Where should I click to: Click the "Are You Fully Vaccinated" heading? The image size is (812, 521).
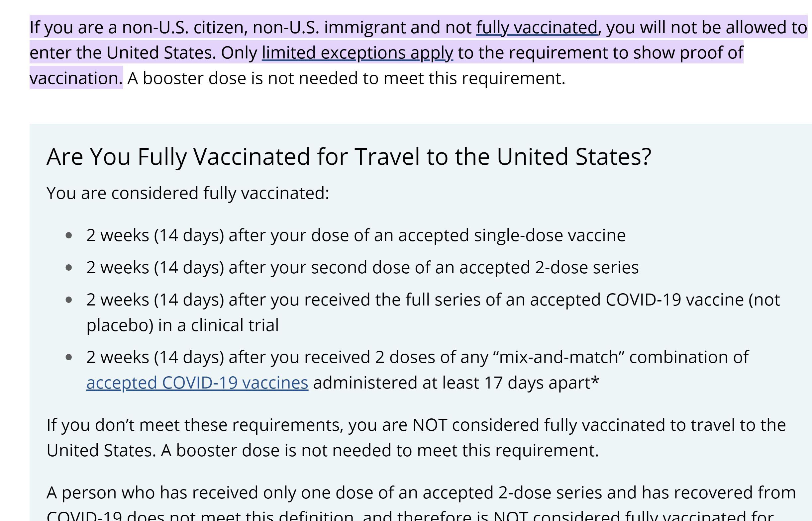click(349, 157)
